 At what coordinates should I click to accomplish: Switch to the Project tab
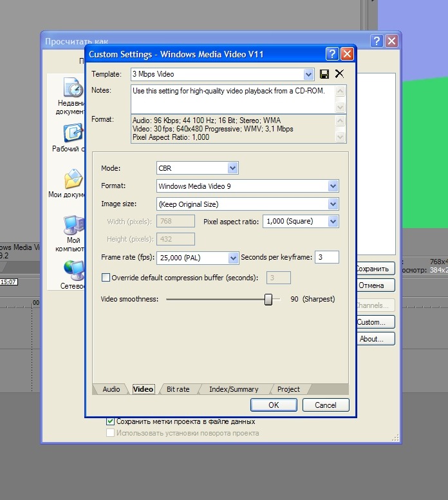pos(288,389)
